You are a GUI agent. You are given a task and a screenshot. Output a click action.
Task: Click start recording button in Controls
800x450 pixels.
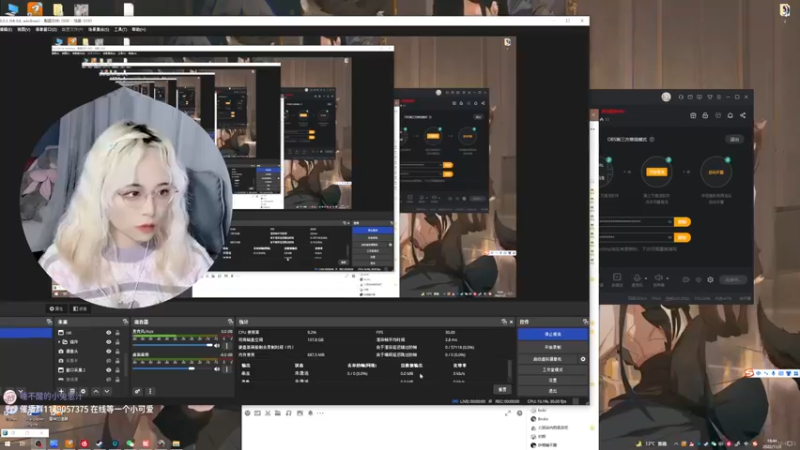coord(553,347)
